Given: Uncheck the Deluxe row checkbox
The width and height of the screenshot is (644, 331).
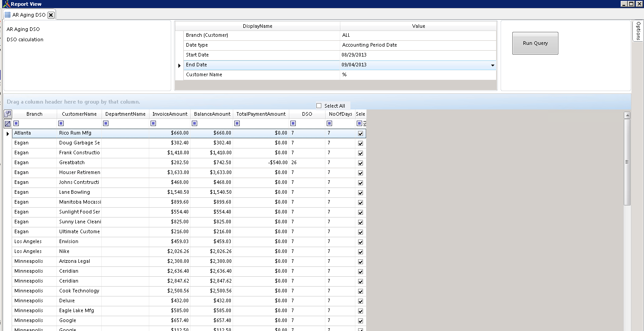Looking at the screenshot, I should coord(361,301).
